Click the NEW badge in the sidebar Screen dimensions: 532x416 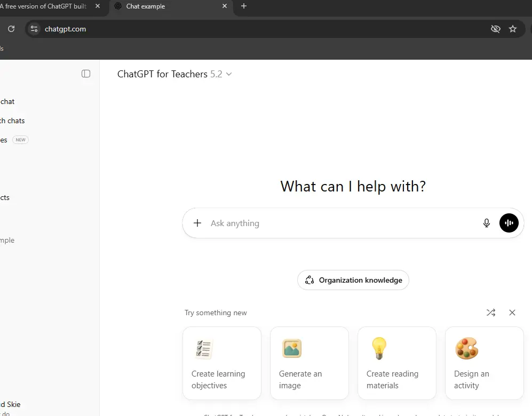20,140
